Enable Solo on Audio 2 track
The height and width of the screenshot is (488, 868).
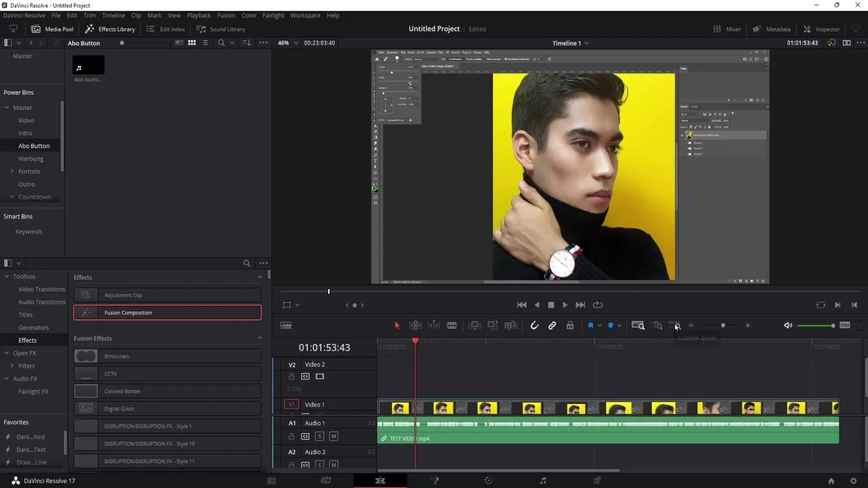tap(320, 465)
